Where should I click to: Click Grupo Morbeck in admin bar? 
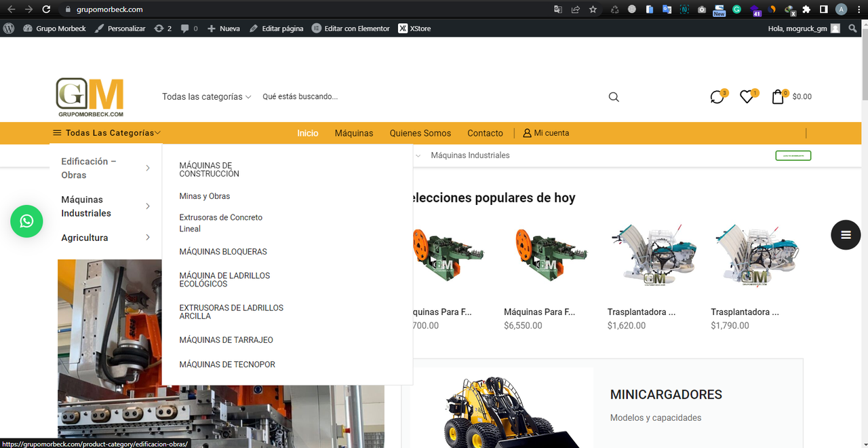coord(54,29)
